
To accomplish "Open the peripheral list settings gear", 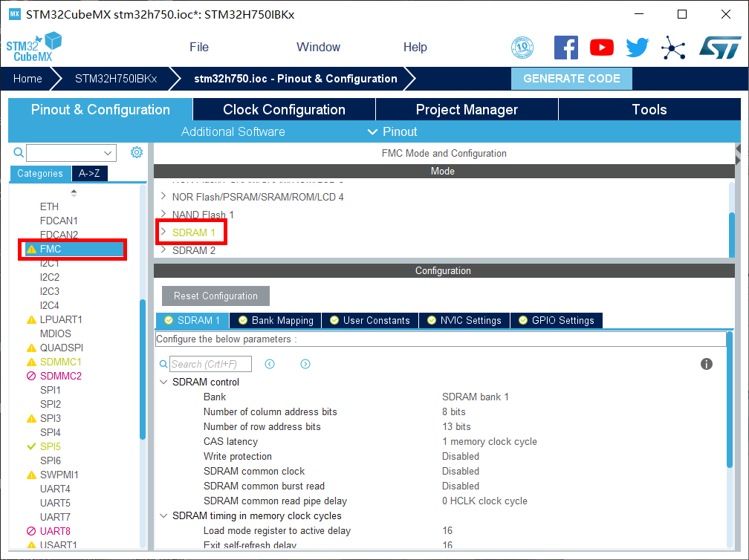I will point(137,152).
